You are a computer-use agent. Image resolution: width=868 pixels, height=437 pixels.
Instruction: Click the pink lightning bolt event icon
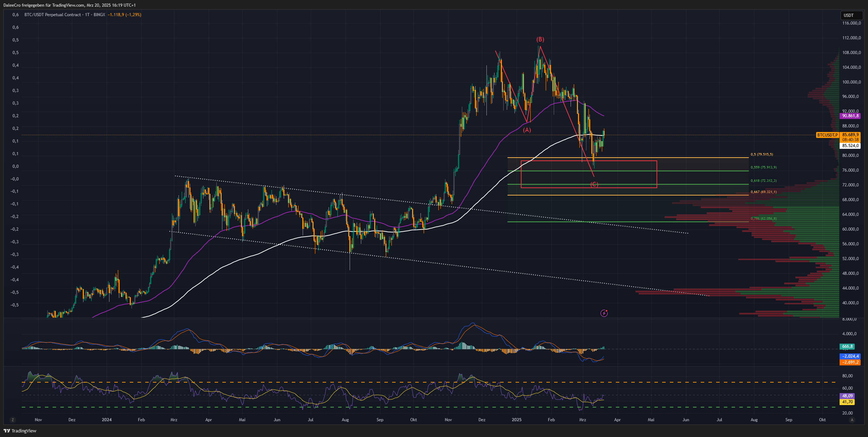click(x=604, y=313)
